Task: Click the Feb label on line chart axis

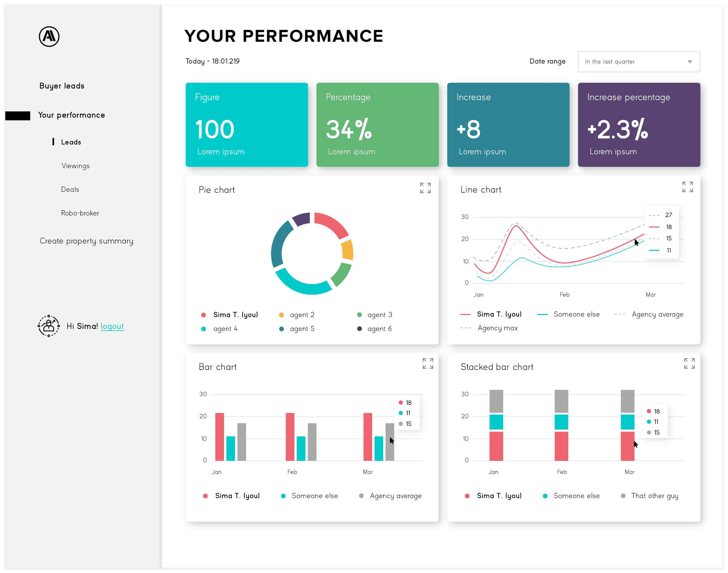Action: [x=564, y=295]
